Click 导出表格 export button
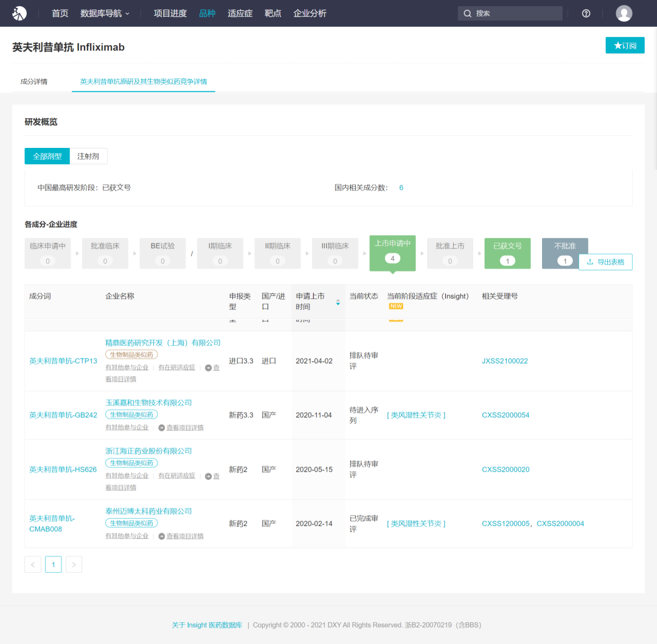This screenshot has width=657, height=644. click(605, 262)
